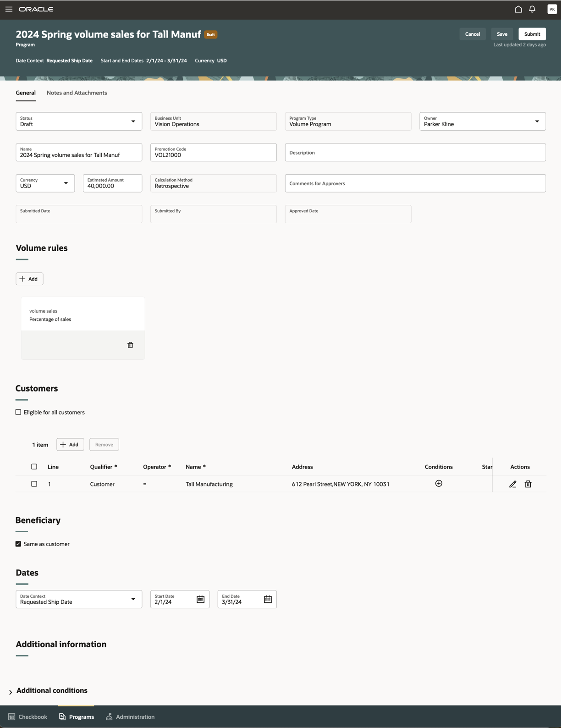Viewport: 561px width, 728px height.
Task: Uncheck Same as customer beneficiary
Action: (x=18, y=544)
